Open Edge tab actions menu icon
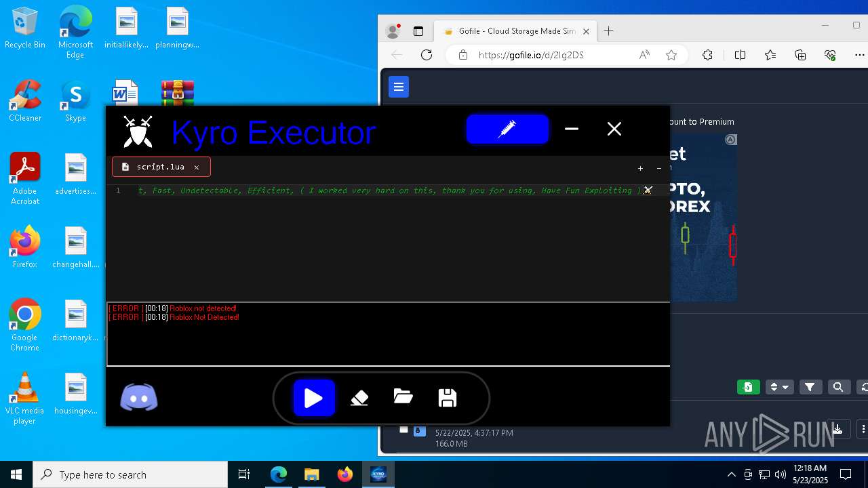The width and height of the screenshot is (868, 488). coord(418,31)
